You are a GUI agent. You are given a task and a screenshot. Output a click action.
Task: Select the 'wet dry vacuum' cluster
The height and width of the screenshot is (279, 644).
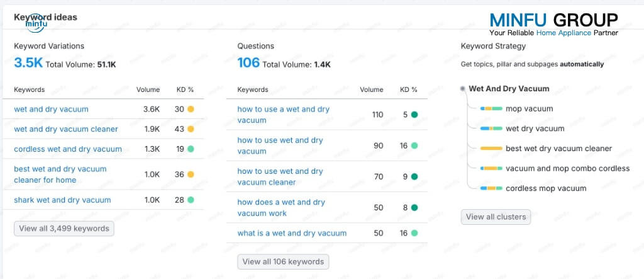535,128
